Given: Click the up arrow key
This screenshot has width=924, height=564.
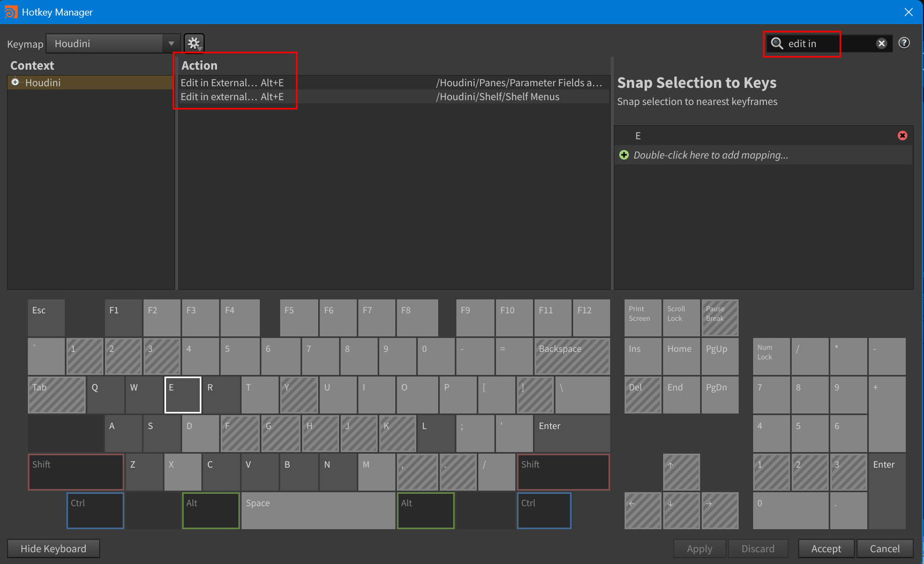Looking at the screenshot, I should click(681, 472).
